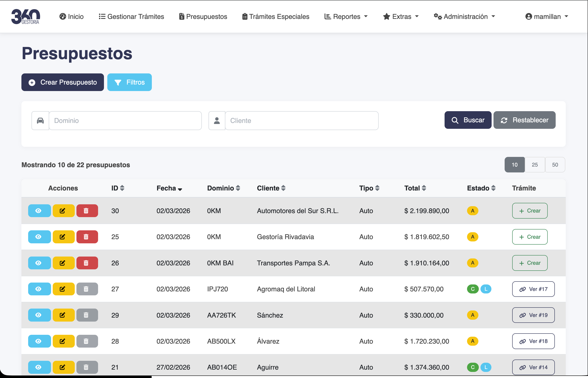Expand the Administración dropdown

coord(464,16)
